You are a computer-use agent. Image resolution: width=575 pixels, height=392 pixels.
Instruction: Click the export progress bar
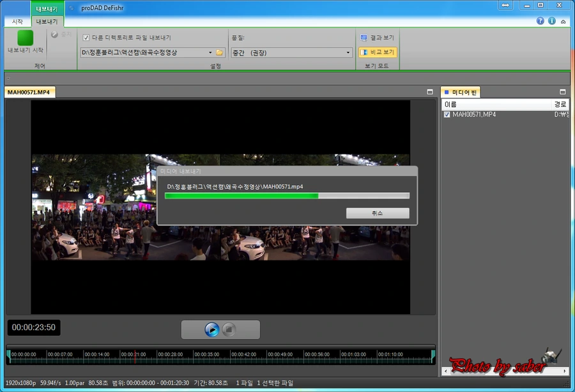(287, 196)
